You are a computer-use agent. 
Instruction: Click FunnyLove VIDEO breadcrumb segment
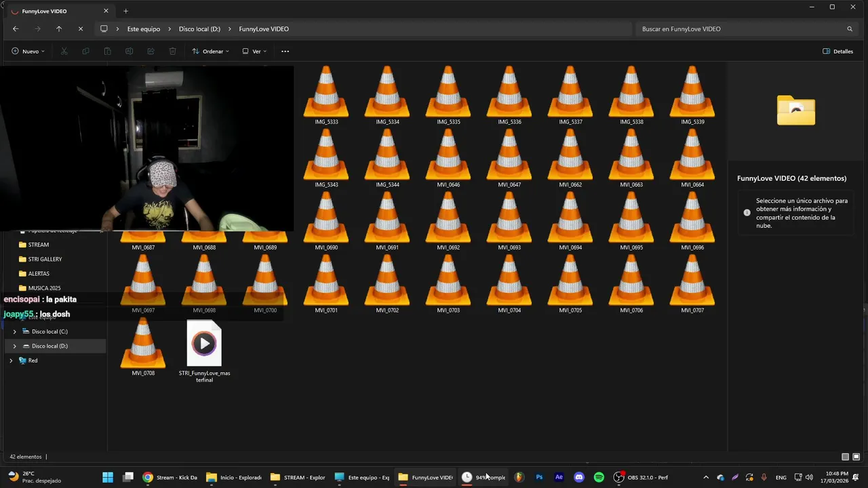(264, 29)
